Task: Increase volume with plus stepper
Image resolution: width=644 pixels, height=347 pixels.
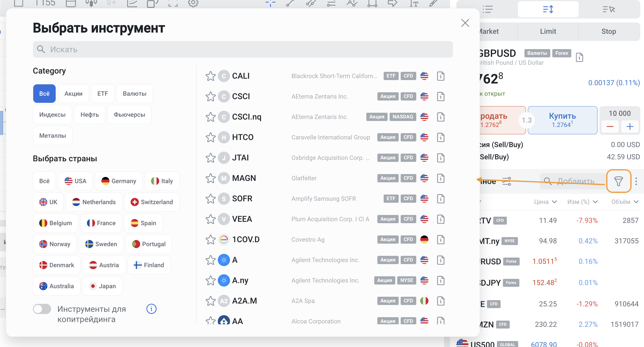Action: tap(630, 127)
